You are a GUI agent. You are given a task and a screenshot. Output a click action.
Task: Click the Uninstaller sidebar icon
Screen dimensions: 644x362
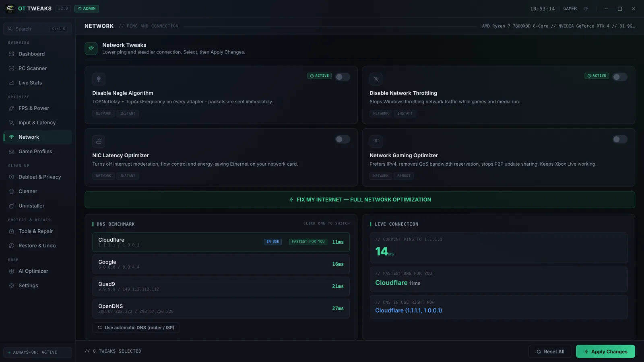coord(12,206)
